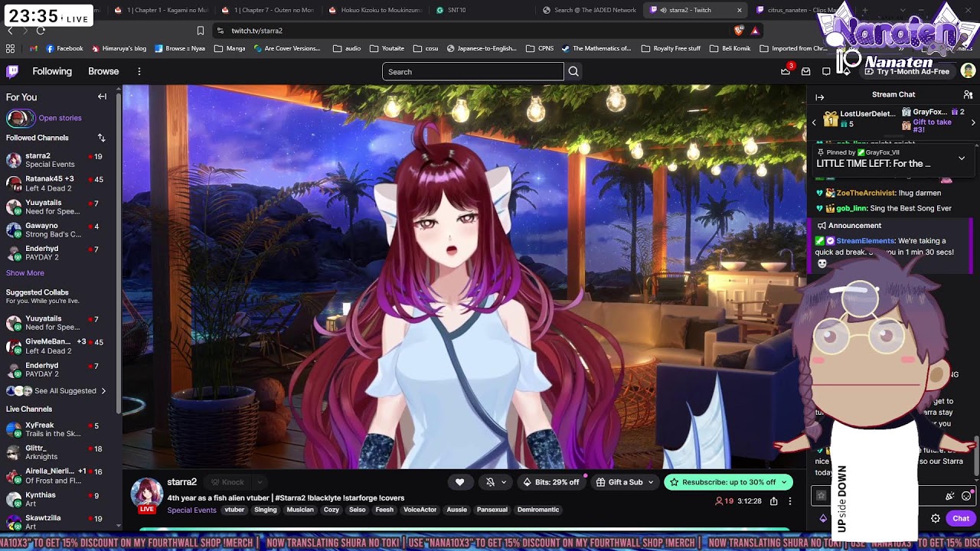Image resolution: width=980 pixels, height=551 pixels.
Task: Open the user profile avatar menu
Action: coord(968,71)
